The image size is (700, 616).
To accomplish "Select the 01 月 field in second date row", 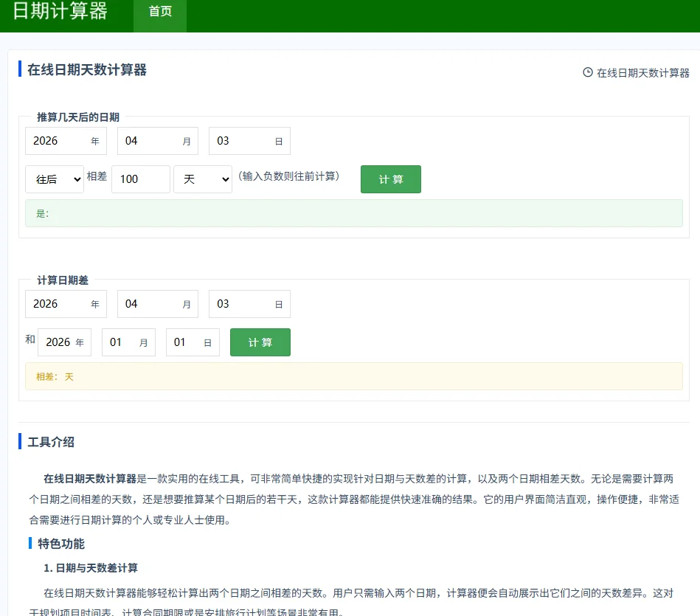I will click(128, 342).
